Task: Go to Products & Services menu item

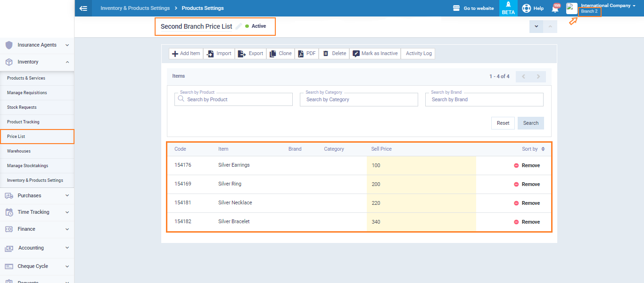Action: tap(26, 78)
